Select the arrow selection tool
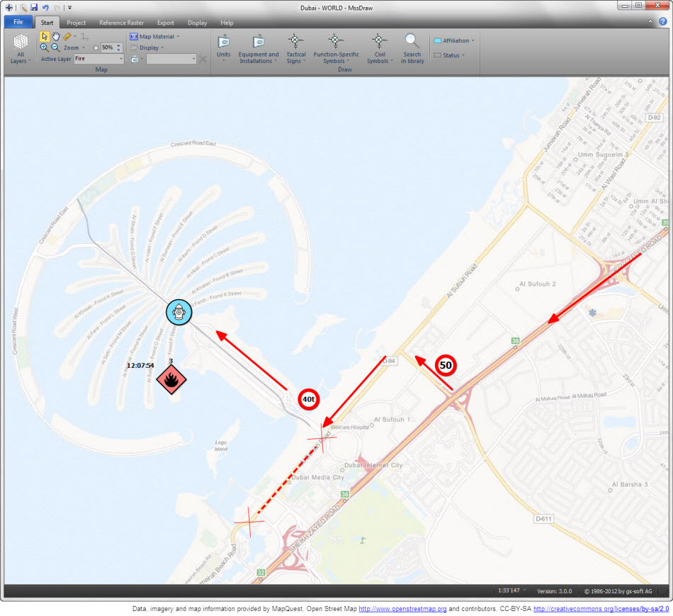 pyautogui.click(x=44, y=37)
